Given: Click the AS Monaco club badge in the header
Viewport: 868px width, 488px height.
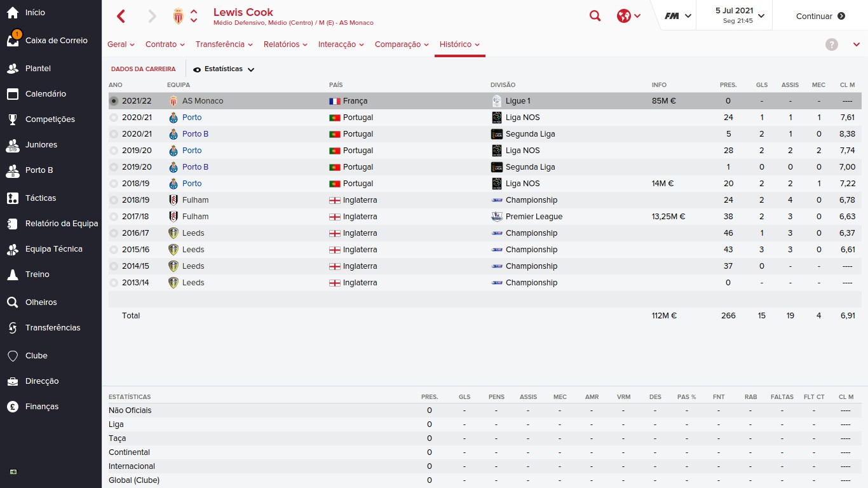Looking at the screenshot, I should click(x=178, y=17).
